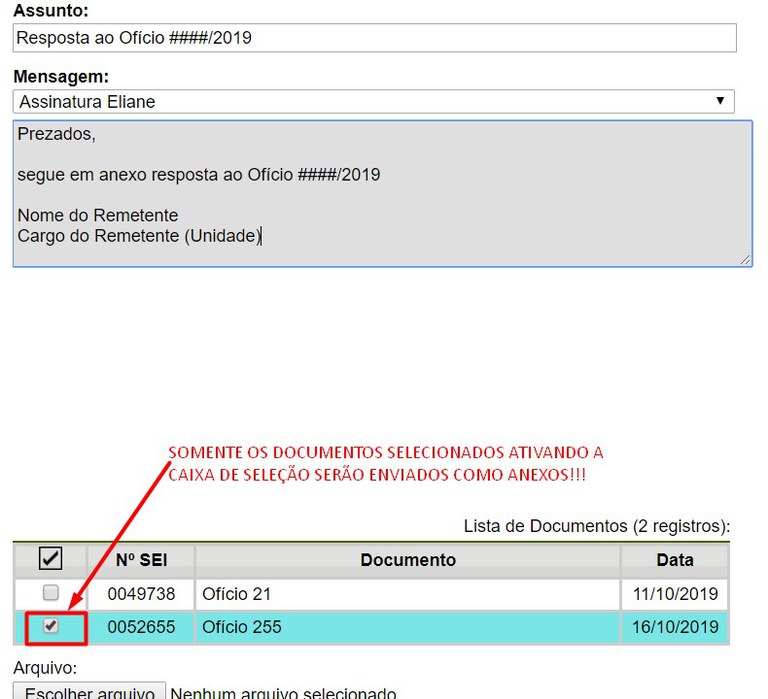Click SEI number 0049738 cell
The width and height of the screenshot is (768, 699).
(141, 594)
